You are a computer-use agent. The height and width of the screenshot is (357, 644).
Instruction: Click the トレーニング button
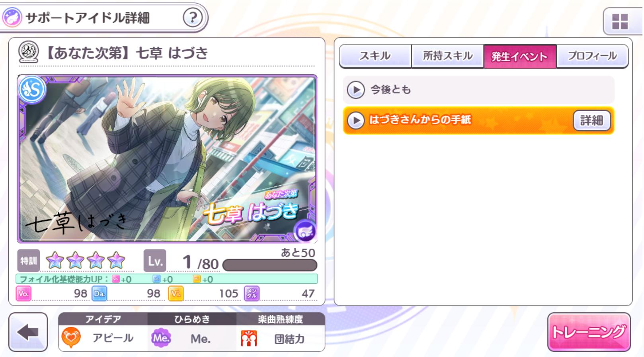(589, 332)
